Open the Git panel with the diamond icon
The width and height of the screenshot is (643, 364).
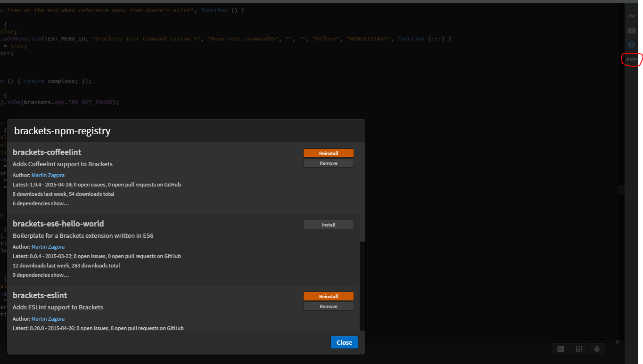pyautogui.click(x=631, y=45)
